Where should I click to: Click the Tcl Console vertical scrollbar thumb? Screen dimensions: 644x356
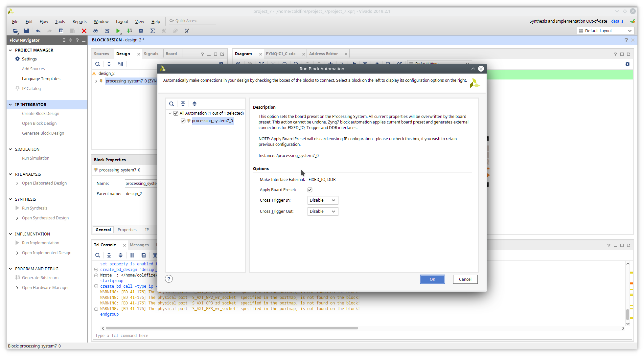[x=628, y=314]
